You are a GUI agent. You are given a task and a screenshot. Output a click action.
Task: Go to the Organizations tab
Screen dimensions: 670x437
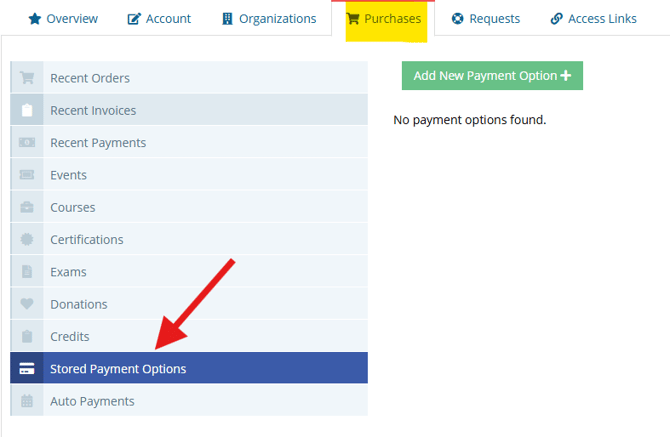click(268, 19)
